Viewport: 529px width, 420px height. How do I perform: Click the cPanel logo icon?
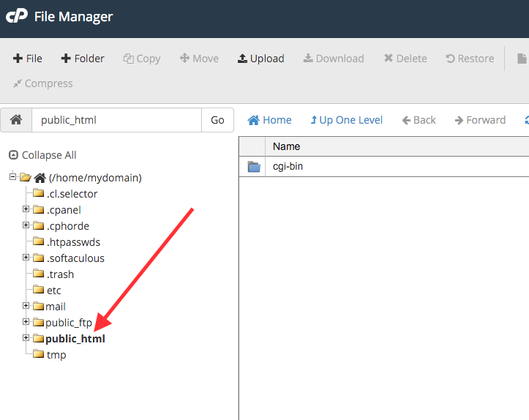(17, 16)
